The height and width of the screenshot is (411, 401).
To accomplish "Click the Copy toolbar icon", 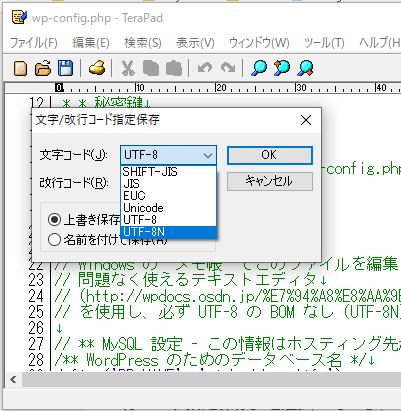I will (151, 68).
